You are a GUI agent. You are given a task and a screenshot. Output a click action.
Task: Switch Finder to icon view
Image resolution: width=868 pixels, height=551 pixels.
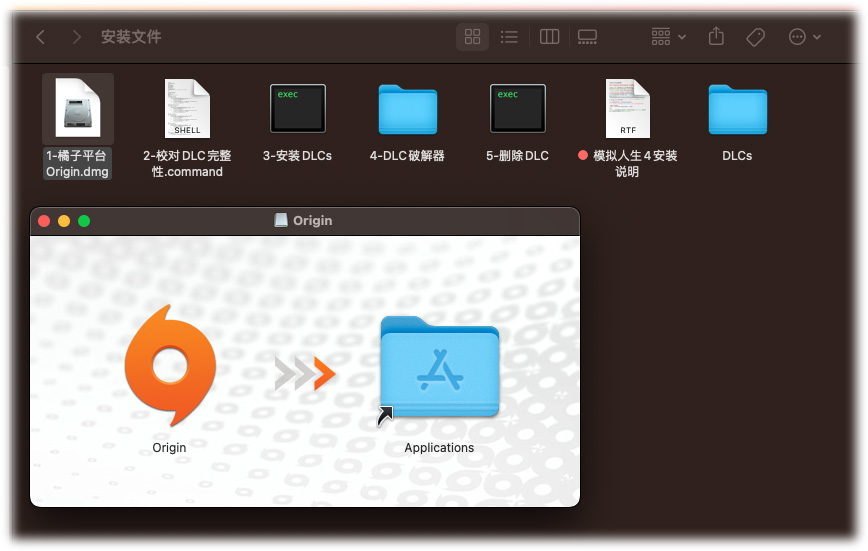pos(472,37)
